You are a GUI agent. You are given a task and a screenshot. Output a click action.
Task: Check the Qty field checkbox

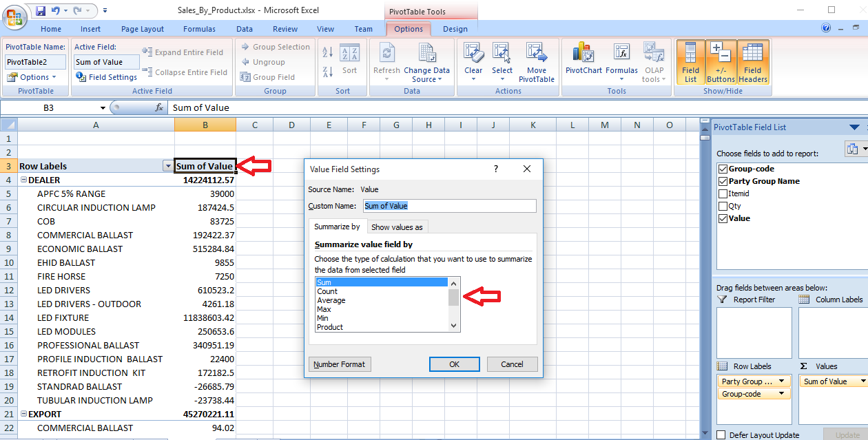(723, 206)
